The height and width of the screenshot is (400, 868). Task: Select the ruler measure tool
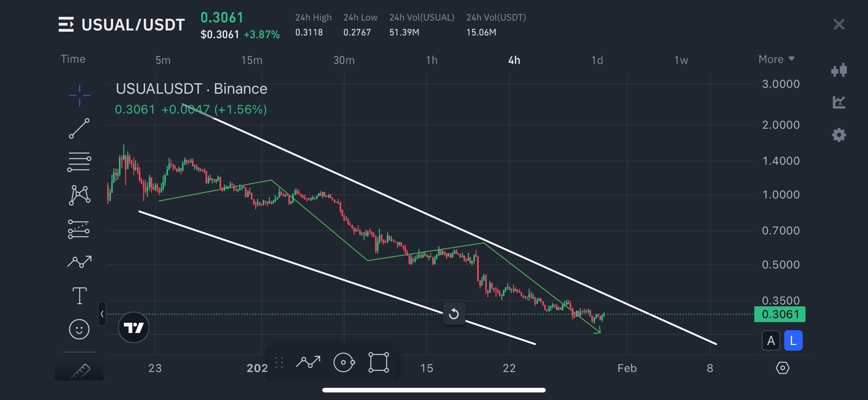[x=80, y=371]
